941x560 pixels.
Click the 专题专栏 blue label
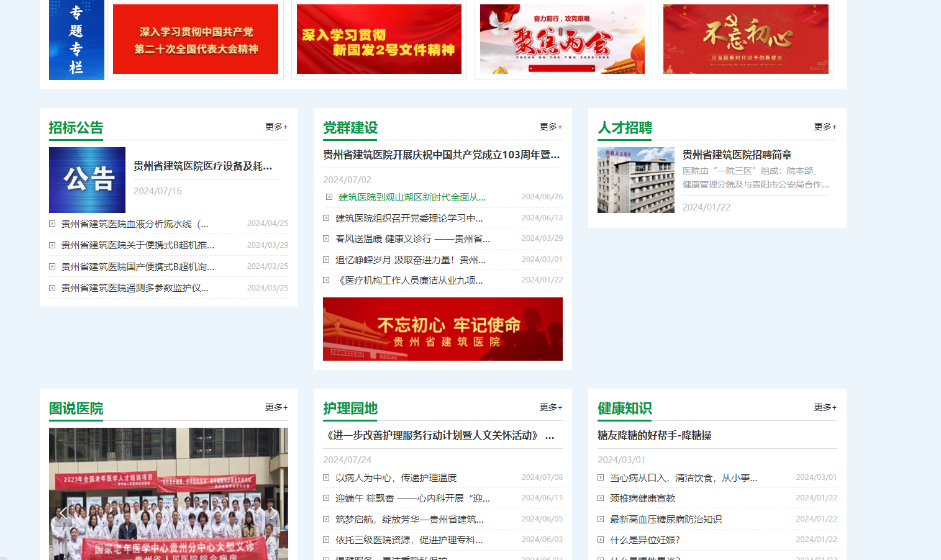click(76, 40)
